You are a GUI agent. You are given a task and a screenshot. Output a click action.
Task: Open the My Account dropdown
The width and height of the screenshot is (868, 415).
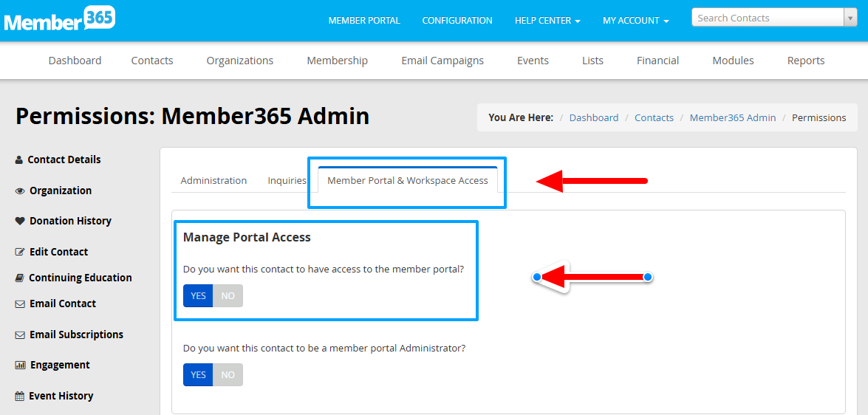pyautogui.click(x=635, y=21)
